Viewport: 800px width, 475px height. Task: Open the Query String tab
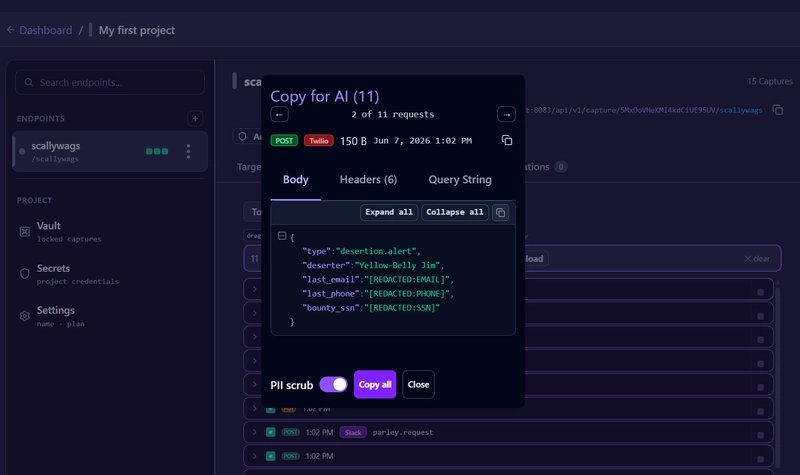pos(460,180)
